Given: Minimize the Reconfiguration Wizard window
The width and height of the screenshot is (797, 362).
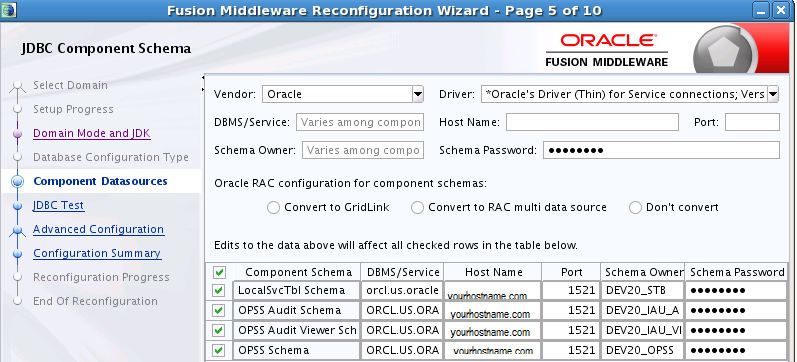Looking at the screenshot, I should (x=761, y=10).
